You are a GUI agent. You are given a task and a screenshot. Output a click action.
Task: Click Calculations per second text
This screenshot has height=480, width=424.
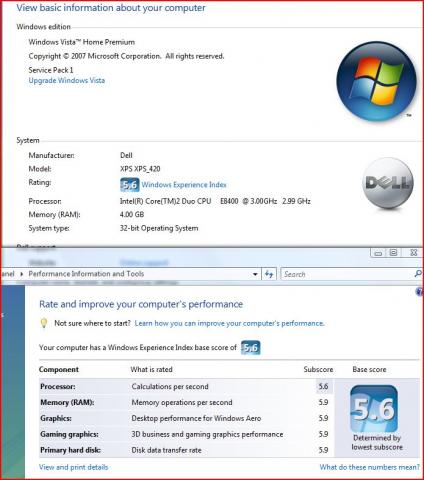(170, 386)
